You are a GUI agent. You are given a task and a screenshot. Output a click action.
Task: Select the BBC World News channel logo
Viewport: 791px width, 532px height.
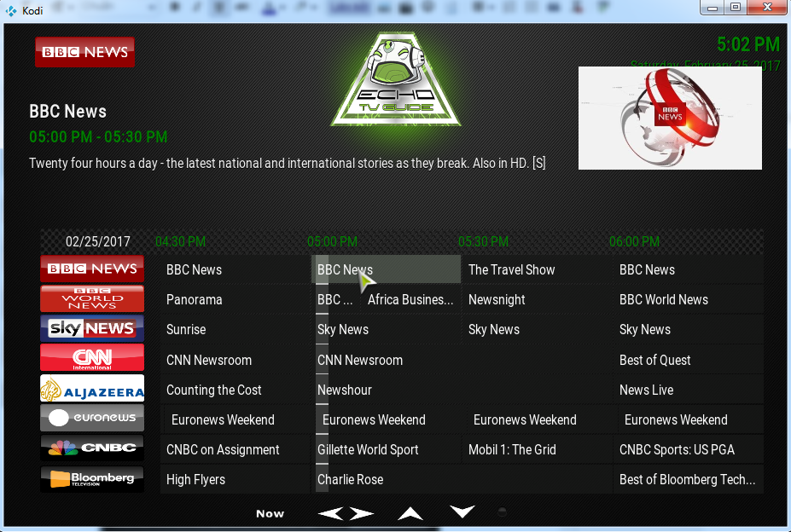click(92, 298)
